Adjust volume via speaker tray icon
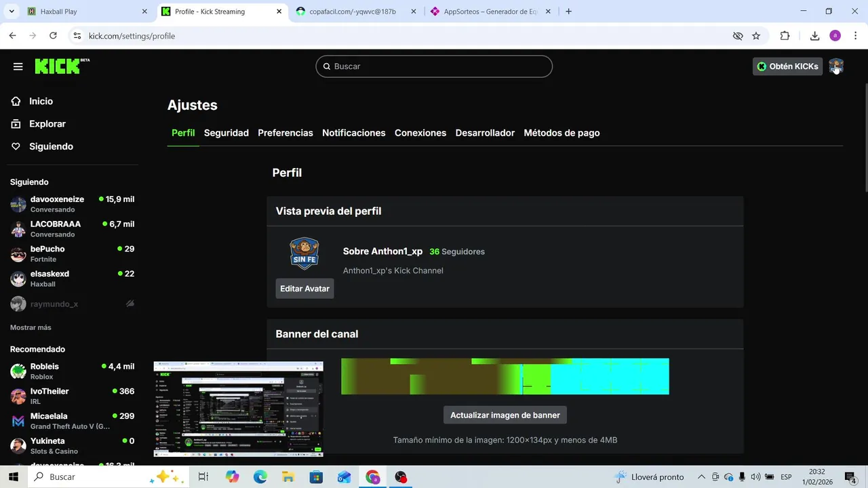The image size is (868, 488). point(755,477)
